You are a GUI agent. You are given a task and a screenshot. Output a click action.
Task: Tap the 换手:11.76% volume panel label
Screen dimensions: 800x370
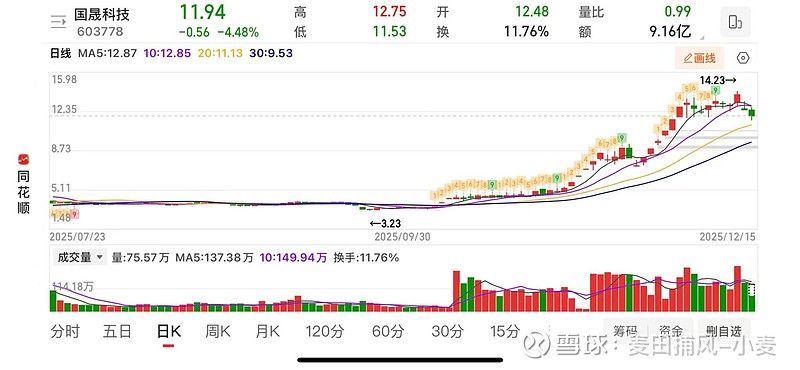(x=366, y=258)
